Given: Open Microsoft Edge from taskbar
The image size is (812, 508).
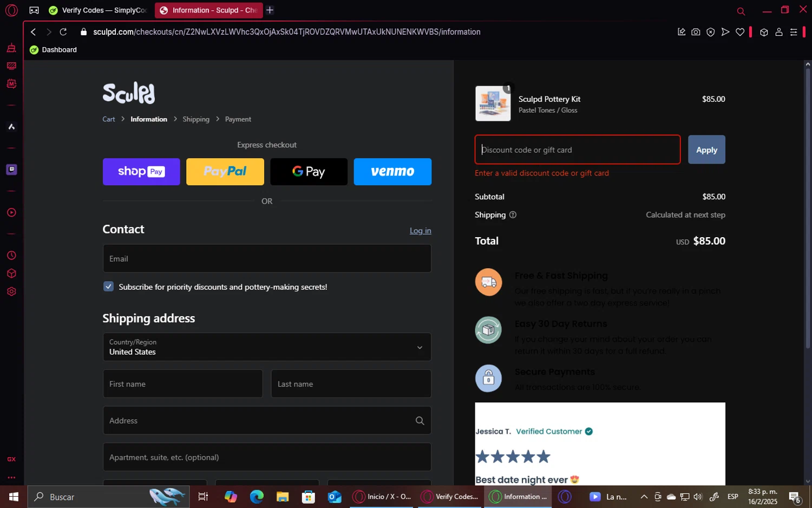Looking at the screenshot, I should click(x=257, y=497).
